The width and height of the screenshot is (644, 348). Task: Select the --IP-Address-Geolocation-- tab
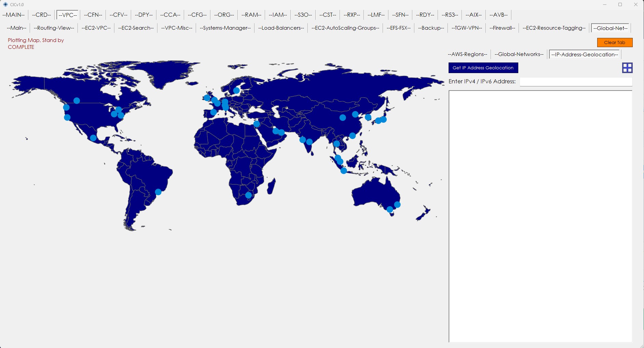585,54
